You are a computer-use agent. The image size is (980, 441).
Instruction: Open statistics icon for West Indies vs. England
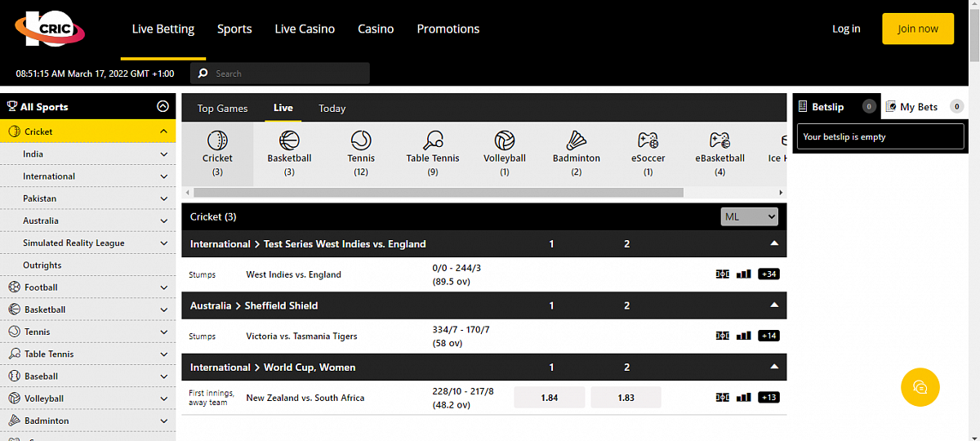coord(743,274)
